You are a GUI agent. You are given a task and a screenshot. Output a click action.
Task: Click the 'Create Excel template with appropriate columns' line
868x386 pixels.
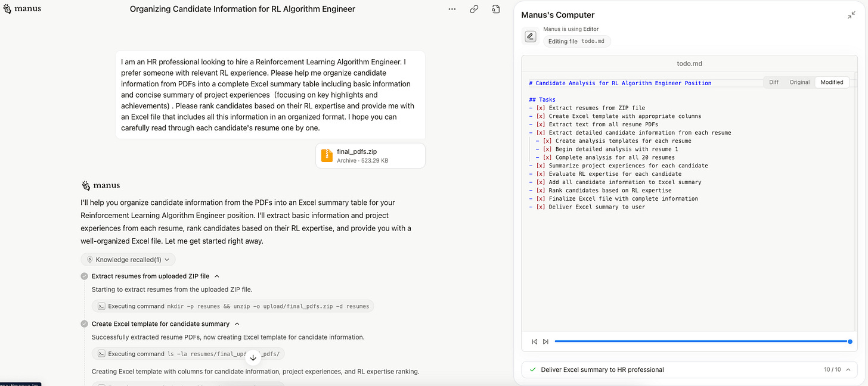(615, 116)
